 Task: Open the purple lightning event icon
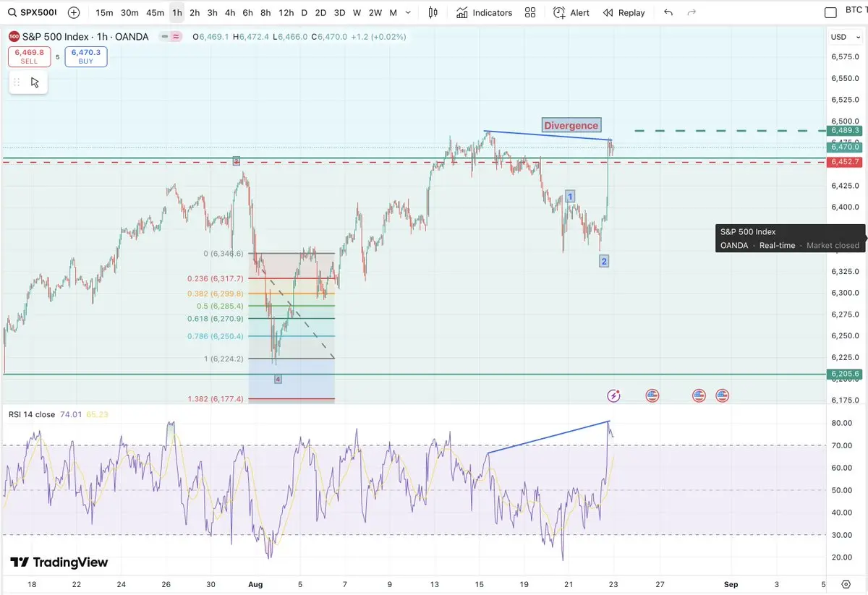pyautogui.click(x=614, y=395)
